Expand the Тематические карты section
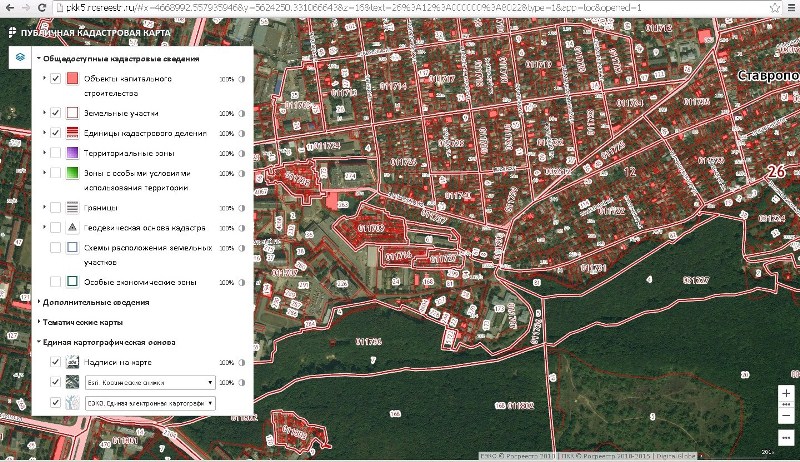 point(83,322)
